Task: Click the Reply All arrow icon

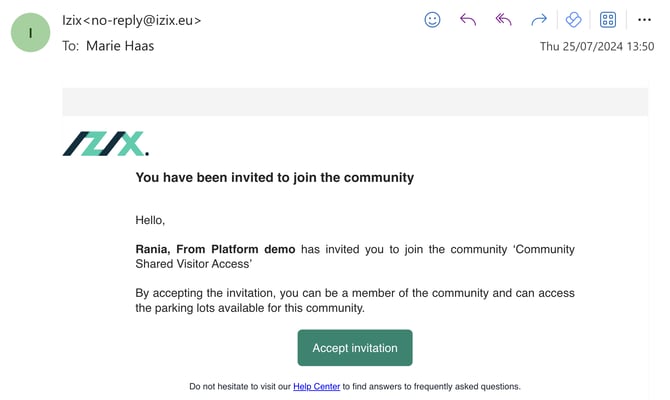Action: (x=503, y=19)
